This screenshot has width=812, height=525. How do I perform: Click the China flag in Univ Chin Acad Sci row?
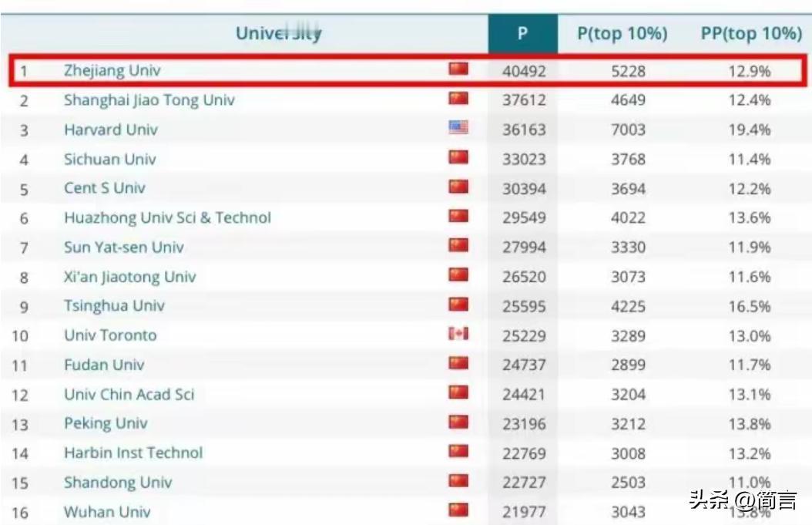[x=458, y=392]
